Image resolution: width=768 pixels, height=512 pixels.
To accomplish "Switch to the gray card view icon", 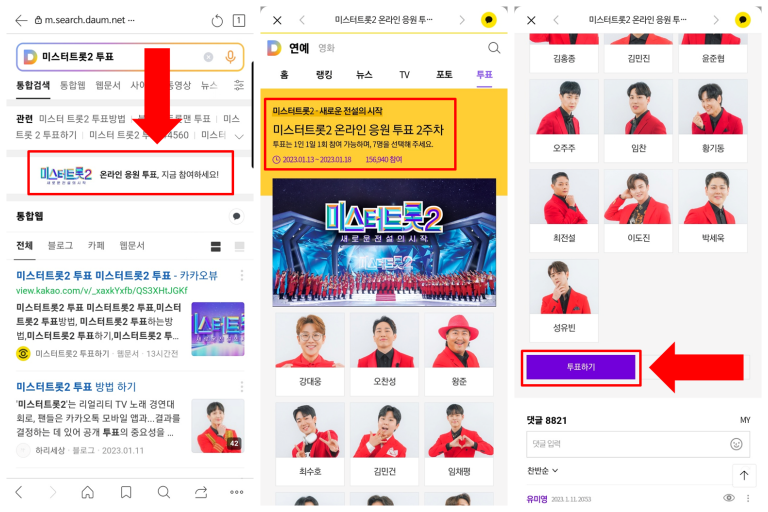I will point(240,246).
